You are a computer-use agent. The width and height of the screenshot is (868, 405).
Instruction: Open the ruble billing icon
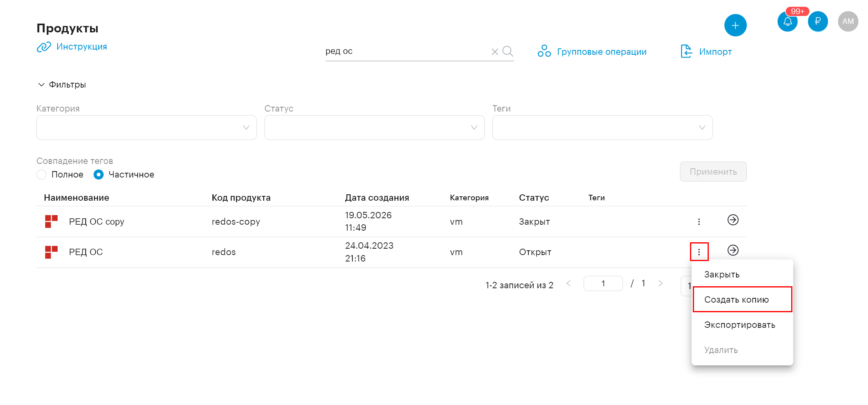pyautogui.click(x=818, y=22)
